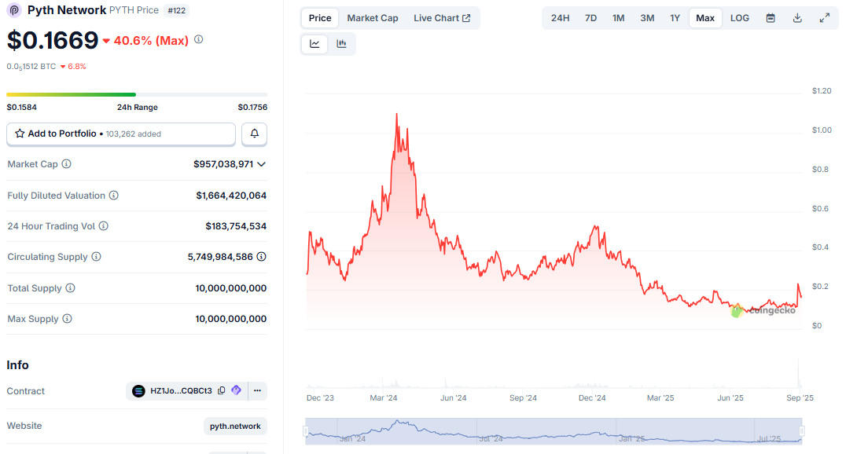Click the Info section heading

[18, 365]
